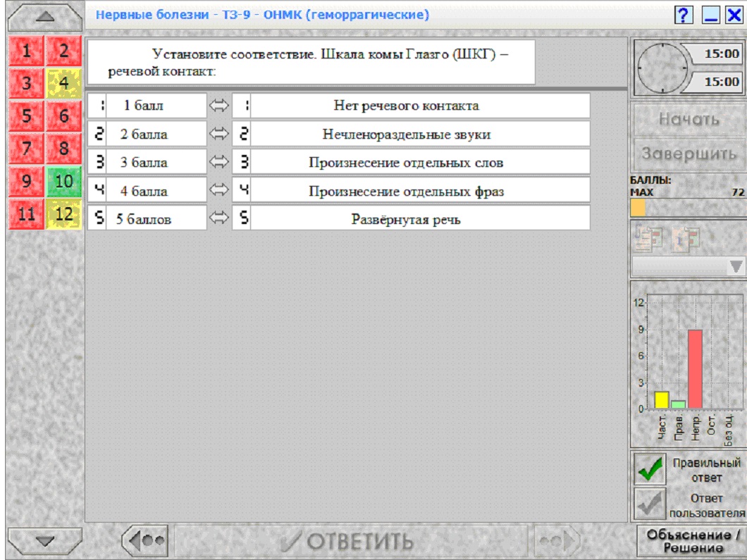The height and width of the screenshot is (560, 747).
Task: Go to question 2
Action: pos(64,51)
